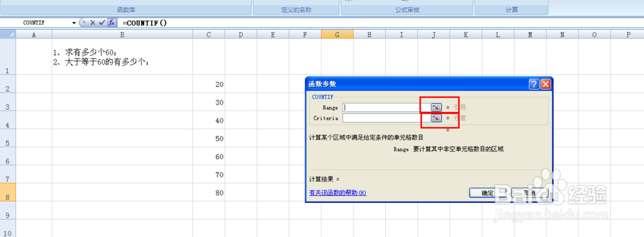Click cell containing value 70
This screenshot has height=237, width=644.
209,174
